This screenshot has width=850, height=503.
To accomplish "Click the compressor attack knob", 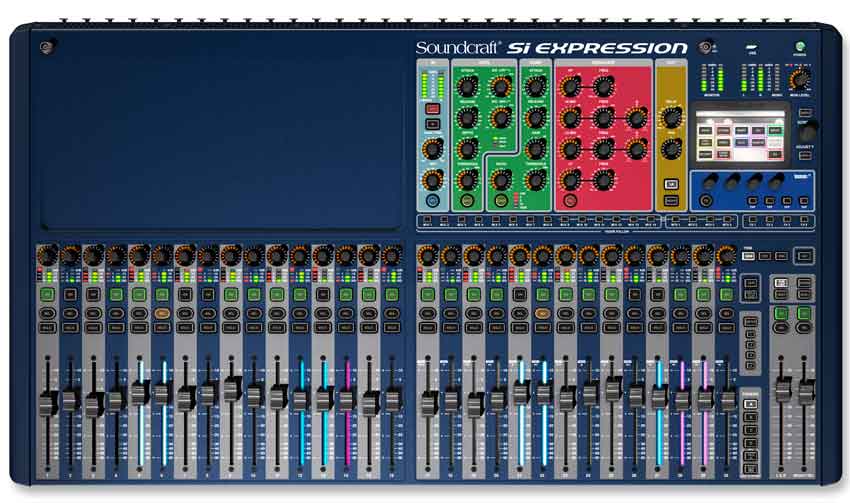I will (536, 86).
